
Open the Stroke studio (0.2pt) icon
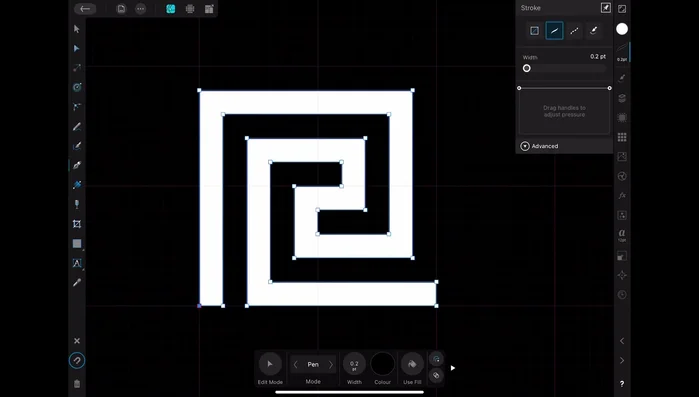622,52
